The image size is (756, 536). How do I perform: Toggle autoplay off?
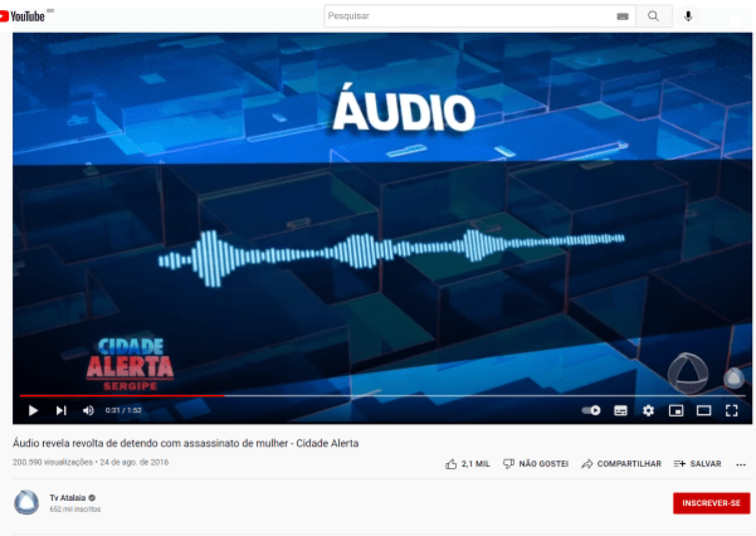(x=591, y=411)
